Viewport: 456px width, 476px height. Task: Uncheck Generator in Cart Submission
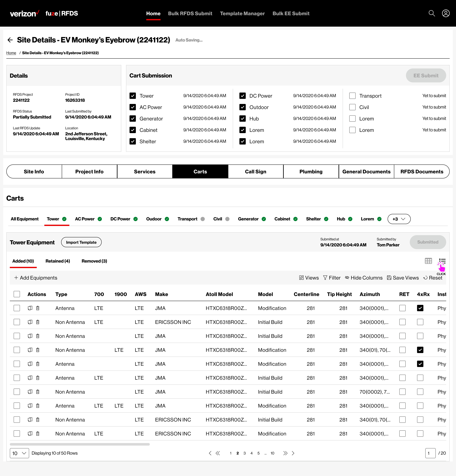(x=133, y=119)
